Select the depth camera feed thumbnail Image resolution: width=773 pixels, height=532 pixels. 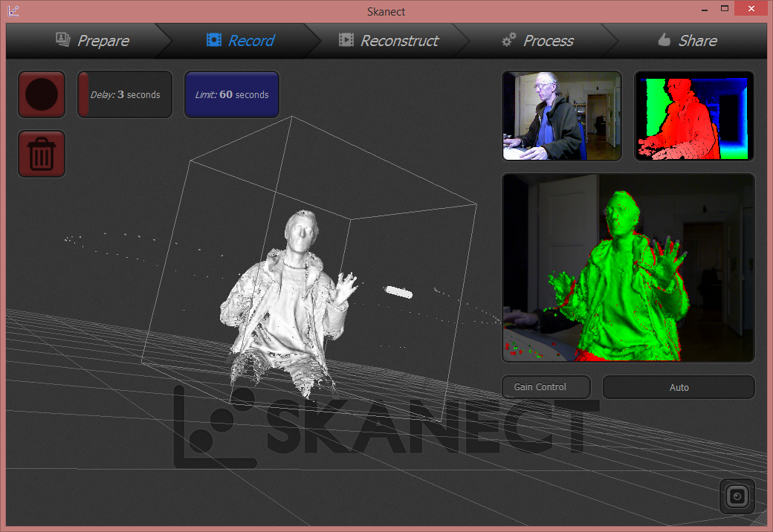[x=694, y=116]
